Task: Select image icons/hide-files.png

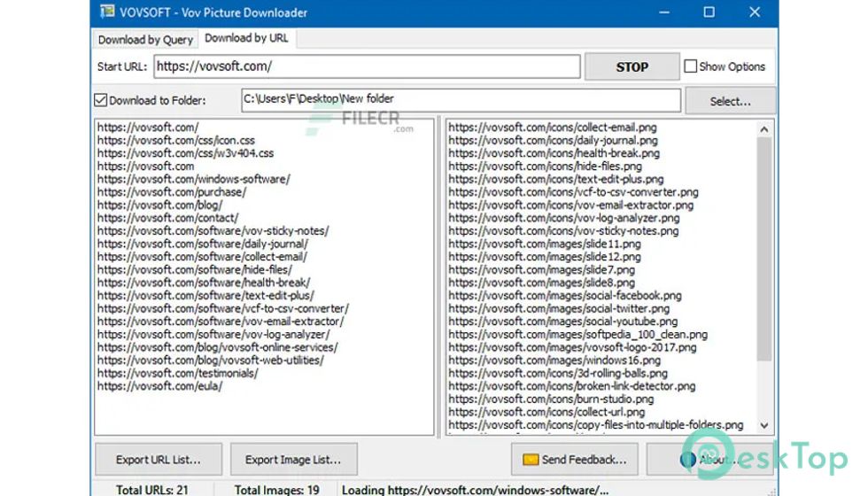Action: point(546,167)
